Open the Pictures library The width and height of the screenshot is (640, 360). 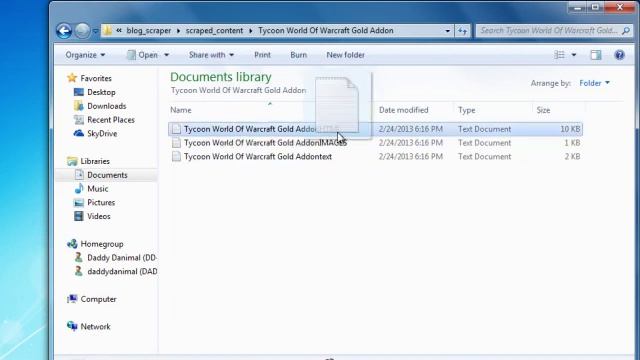coord(101,202)
